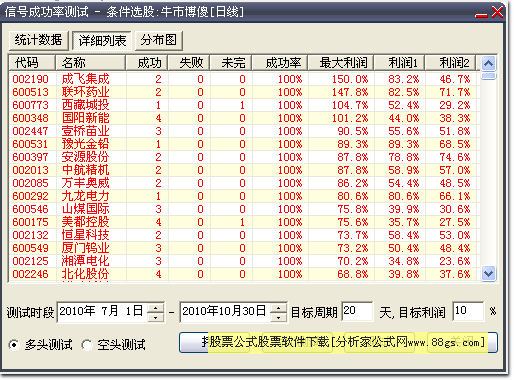This screenshot has width=514, height=380.
Task: Sort by the 未完 column header
Action: click(231, 63)
